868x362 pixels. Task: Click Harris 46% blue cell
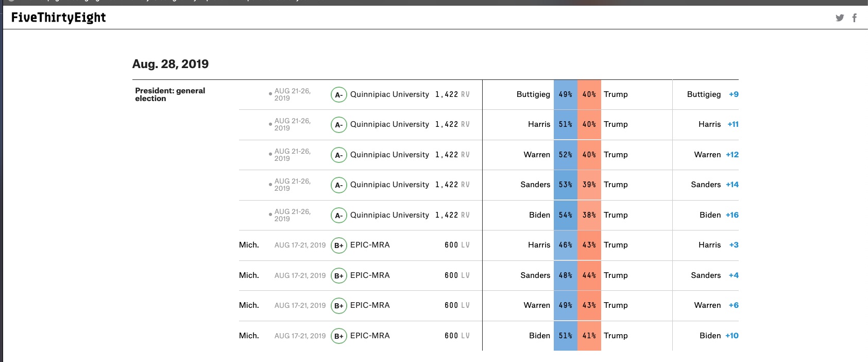566,245
